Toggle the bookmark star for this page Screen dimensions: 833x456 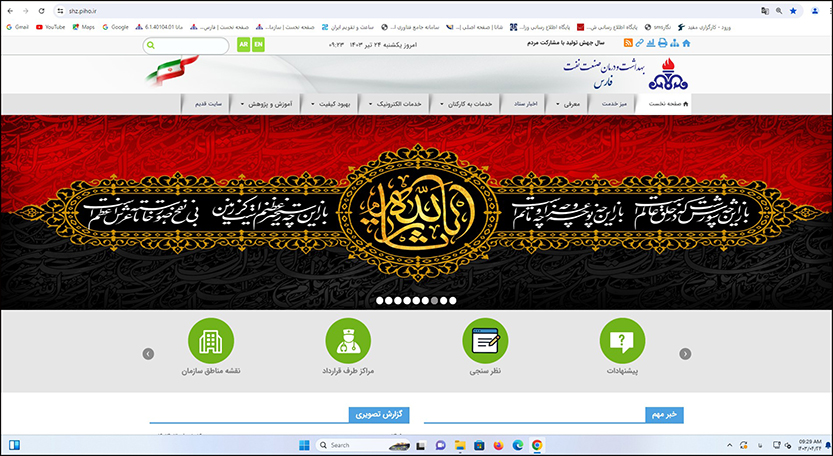793,11
